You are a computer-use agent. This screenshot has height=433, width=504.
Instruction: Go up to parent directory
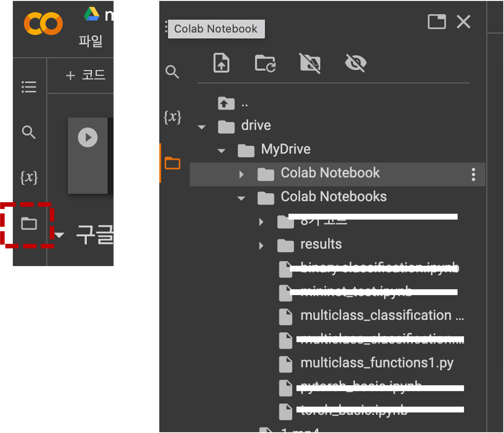pos(226,103)
